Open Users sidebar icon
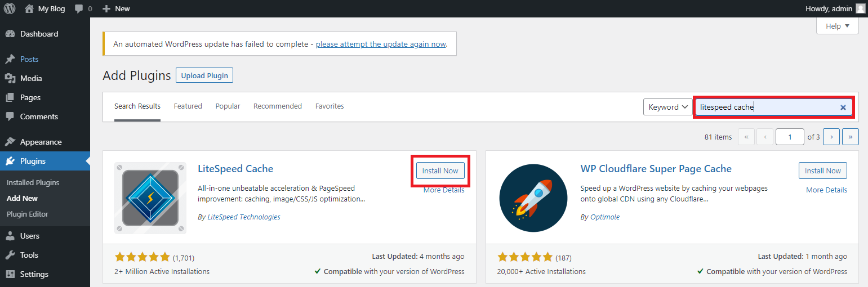 click(x=10, y=236)
